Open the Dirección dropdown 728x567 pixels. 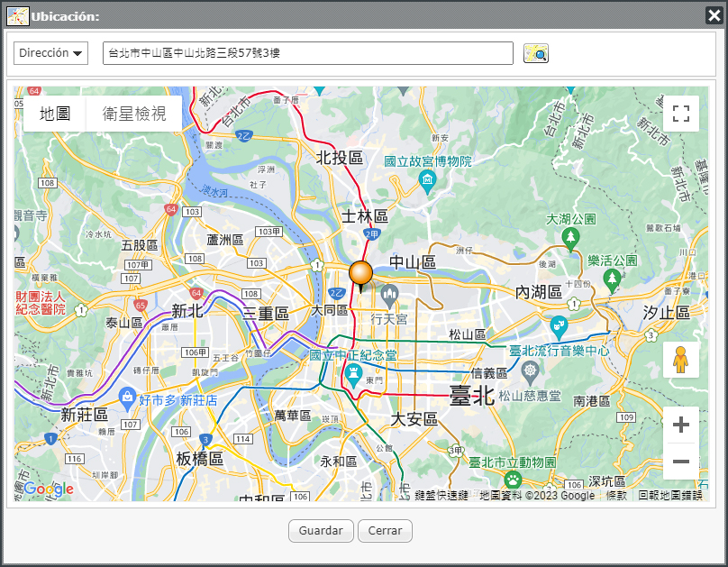click(50, 53)
